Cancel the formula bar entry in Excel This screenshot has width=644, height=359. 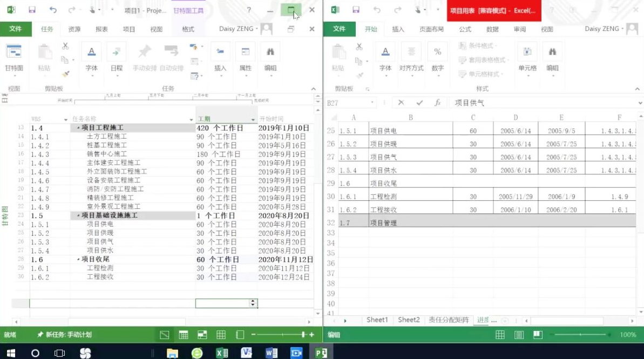(x=401, y=103)
